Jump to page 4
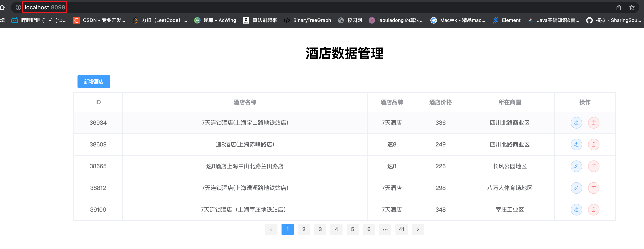The image size is (644, 249). click(x=336, y=229)
